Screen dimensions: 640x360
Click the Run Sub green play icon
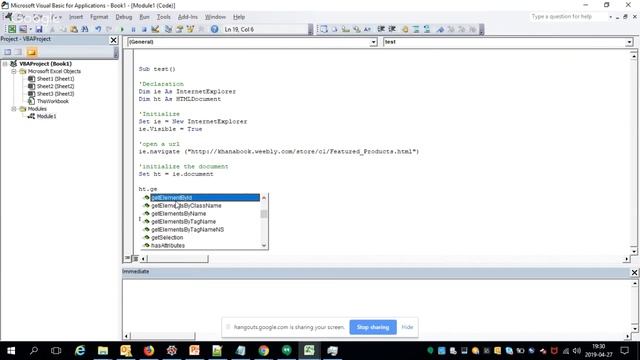[x=122, y=29]
